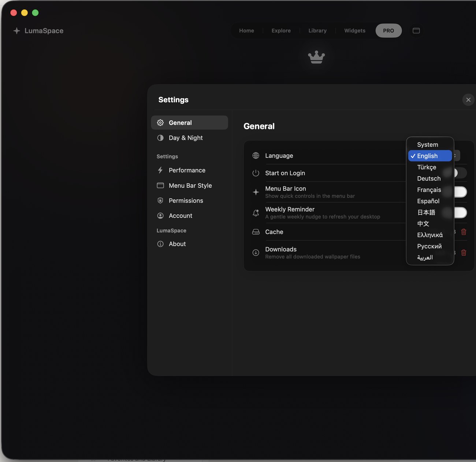
Task: Pick Deutsch language option
Action: pyautogui.click(x=430, y=178)
